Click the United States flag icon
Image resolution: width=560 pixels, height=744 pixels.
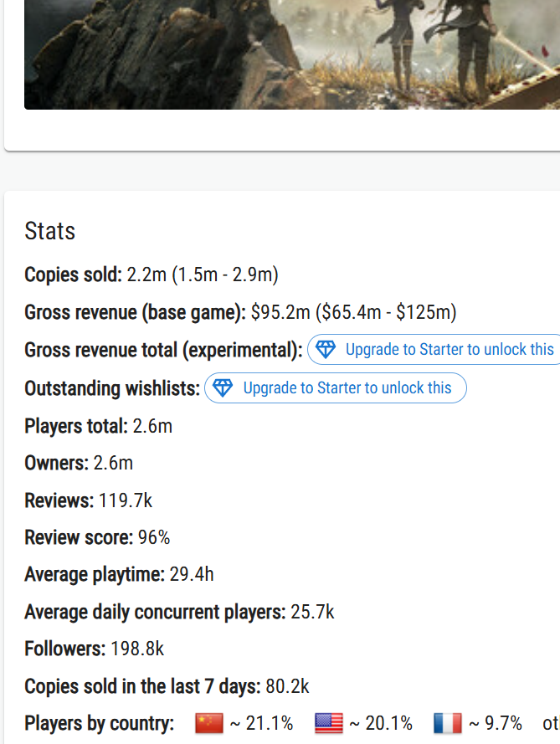pyautogui.click(x=328, y=724)
